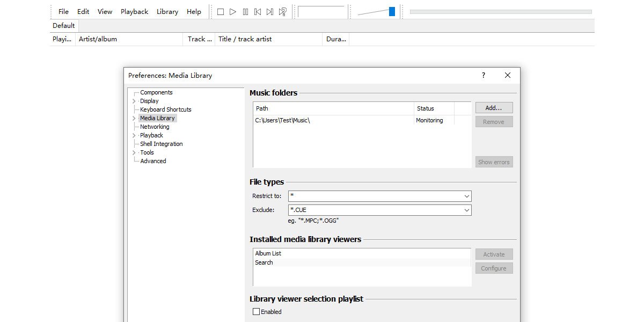Click the Next track icon
The height and width of the screenshot is (322, 644).
(270, 11)
